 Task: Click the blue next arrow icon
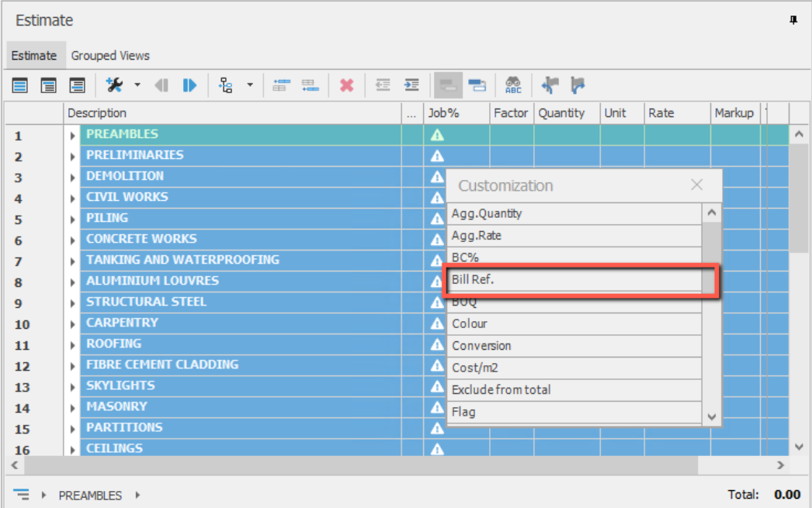pos(189,85)
